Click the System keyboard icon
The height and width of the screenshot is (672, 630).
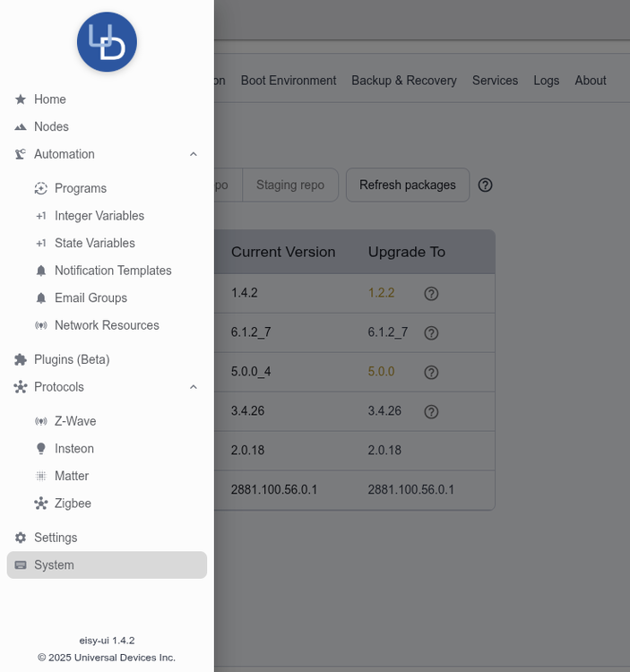(21, 565)
